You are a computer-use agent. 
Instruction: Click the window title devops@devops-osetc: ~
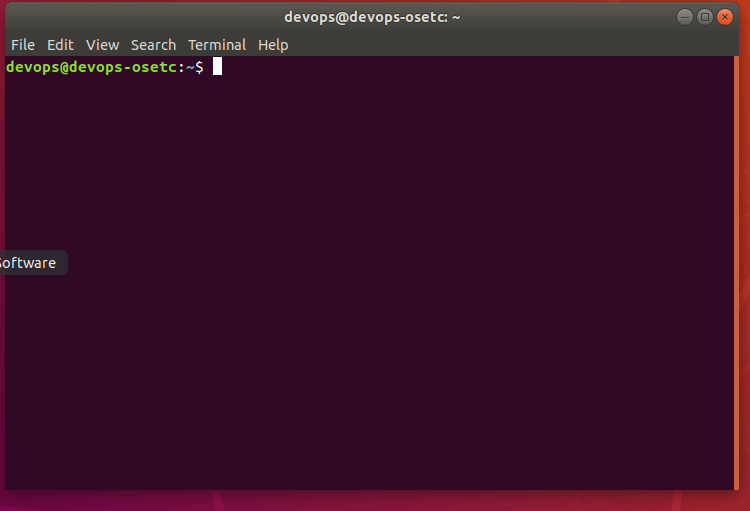click(372, 17)
